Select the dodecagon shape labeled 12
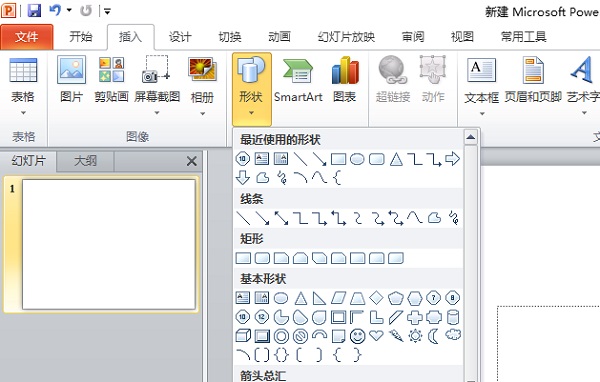The height and width of the screenshot is (382, 600). point(262,317)
